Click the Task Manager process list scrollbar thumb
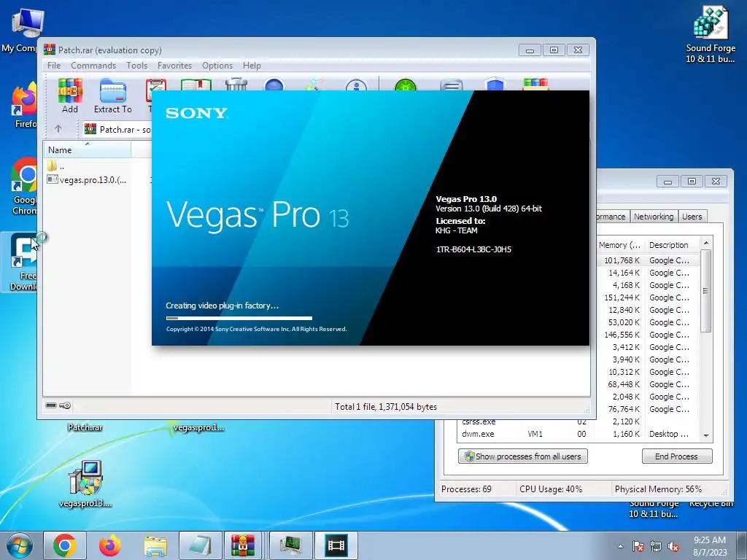The height and width of the screenshot is (560, 747). pyautogui.click(x=706, y=291)
